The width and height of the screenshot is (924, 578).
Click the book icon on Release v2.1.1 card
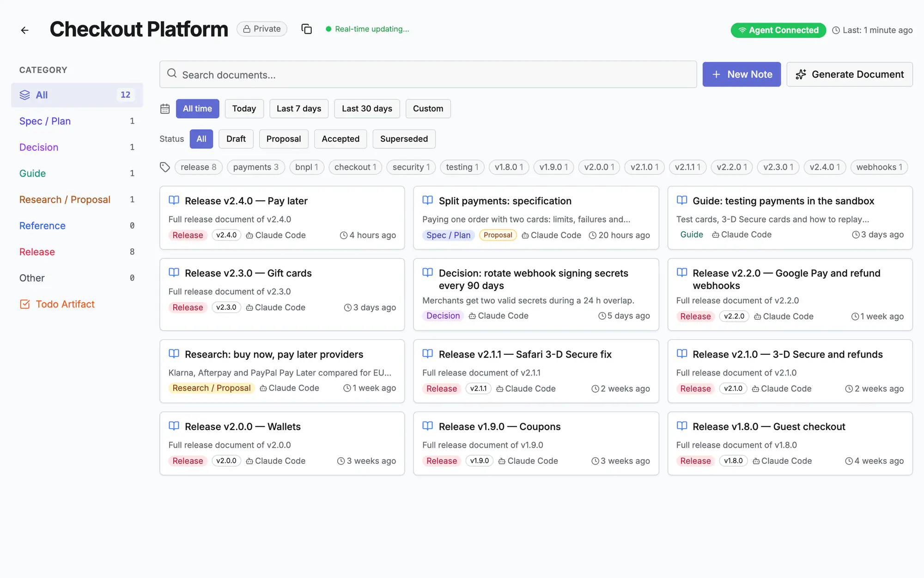click(x=428, y=354)
